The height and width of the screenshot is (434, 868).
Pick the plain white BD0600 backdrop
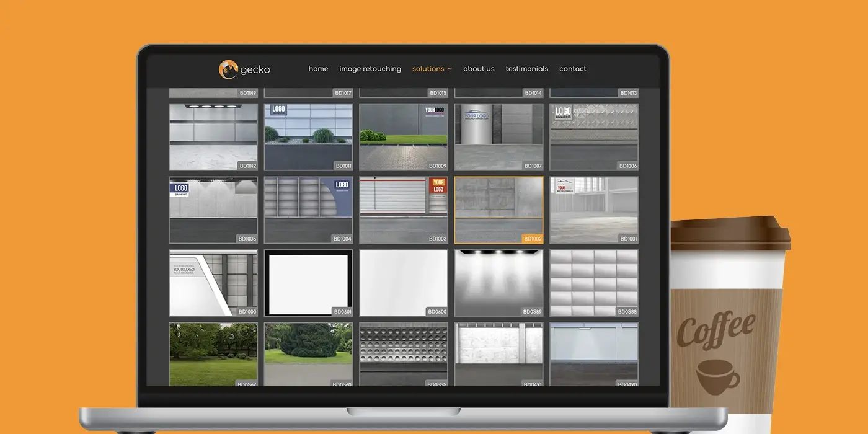(404, 283)
